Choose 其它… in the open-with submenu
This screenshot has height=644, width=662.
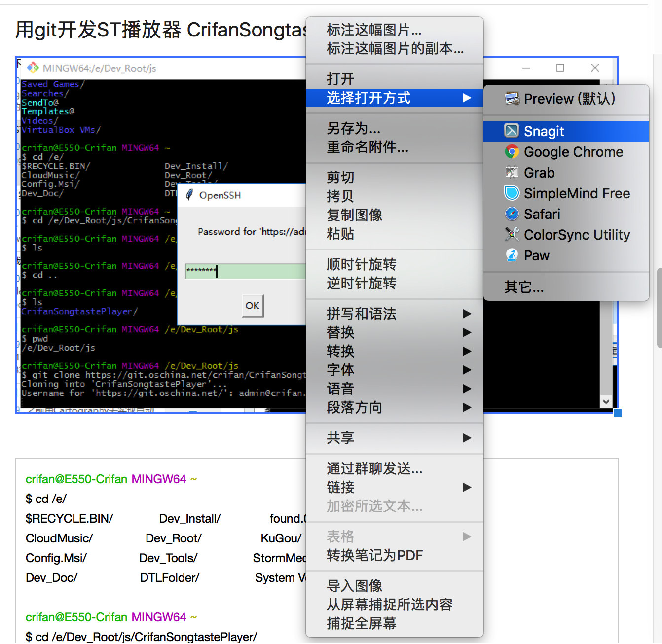pyautogui.click(x=566, y=286)
